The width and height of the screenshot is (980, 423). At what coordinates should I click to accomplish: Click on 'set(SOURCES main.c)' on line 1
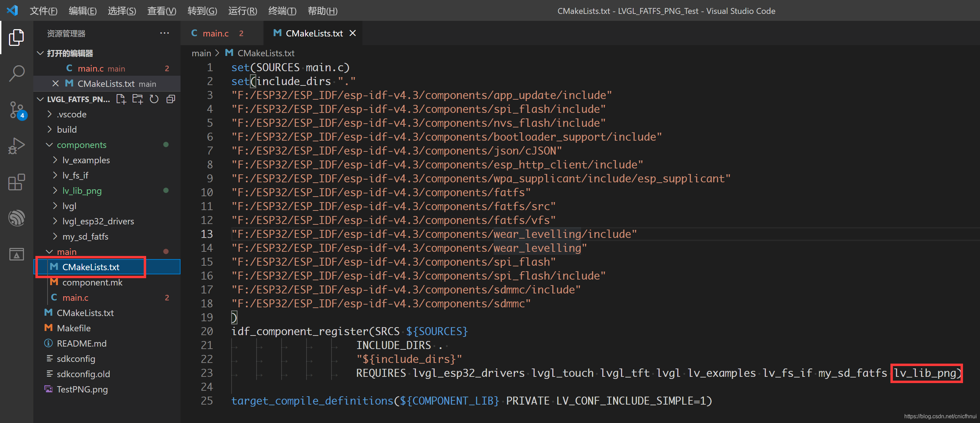click(290, 67)
